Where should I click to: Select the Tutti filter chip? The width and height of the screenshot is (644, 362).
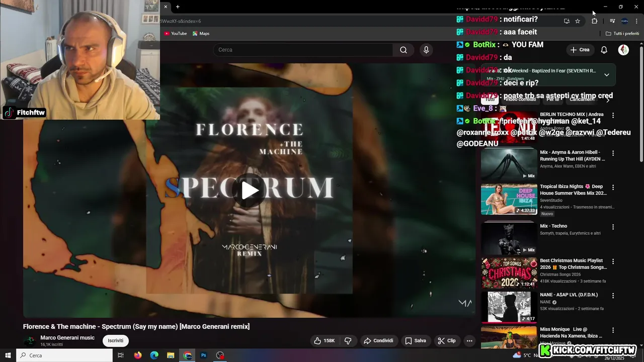pos(490,100)
